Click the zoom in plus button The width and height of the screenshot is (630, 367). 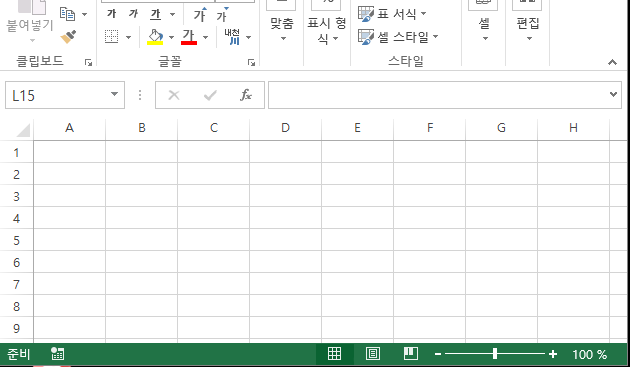[x=553, y=354]
